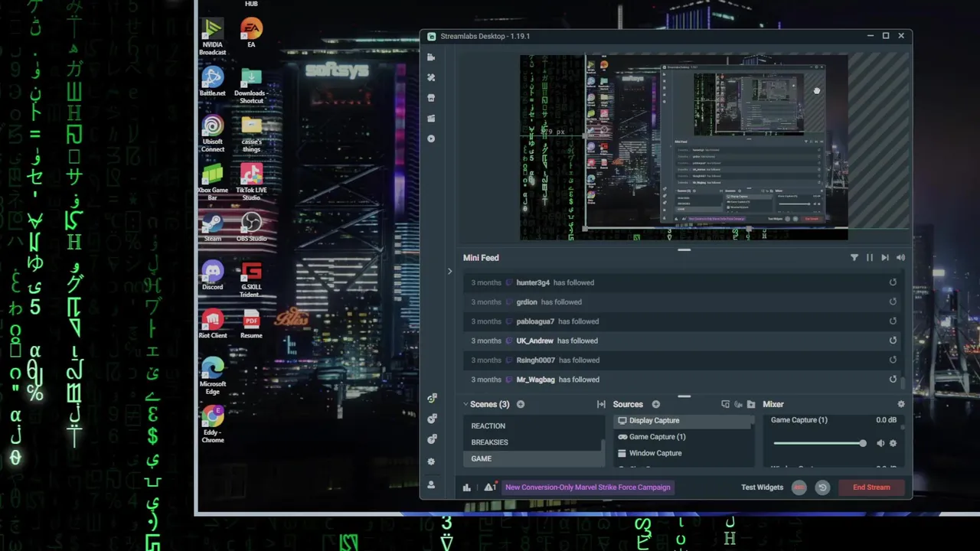
Task: Open notifications warning icon in status bar
Action: pyautogui.click(x=490, y=487)
